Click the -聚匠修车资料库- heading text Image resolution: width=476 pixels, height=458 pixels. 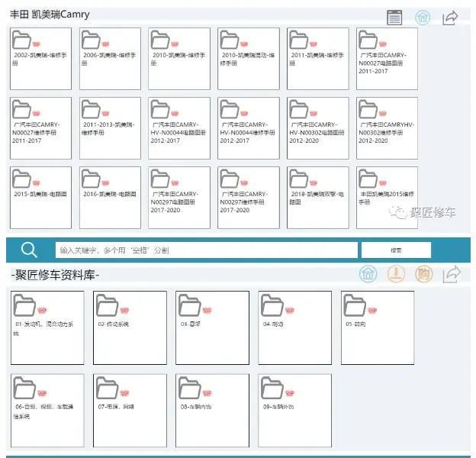55,275
